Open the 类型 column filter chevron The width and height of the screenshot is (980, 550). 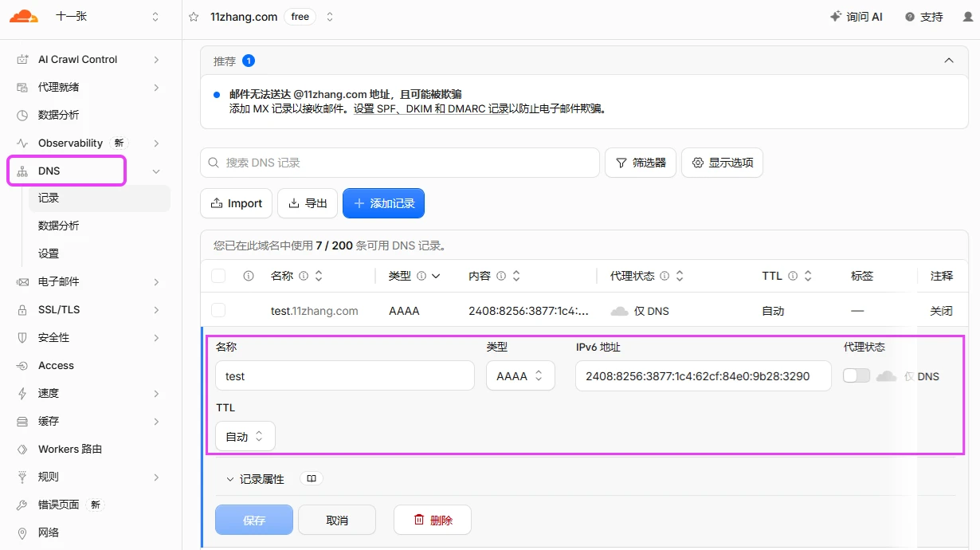pos(436,276)
